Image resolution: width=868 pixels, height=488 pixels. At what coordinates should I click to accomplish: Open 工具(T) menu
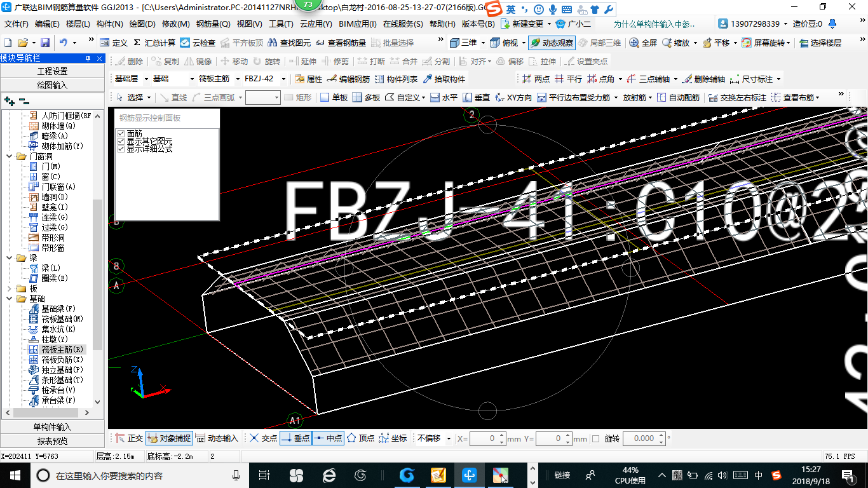(281, 24)
